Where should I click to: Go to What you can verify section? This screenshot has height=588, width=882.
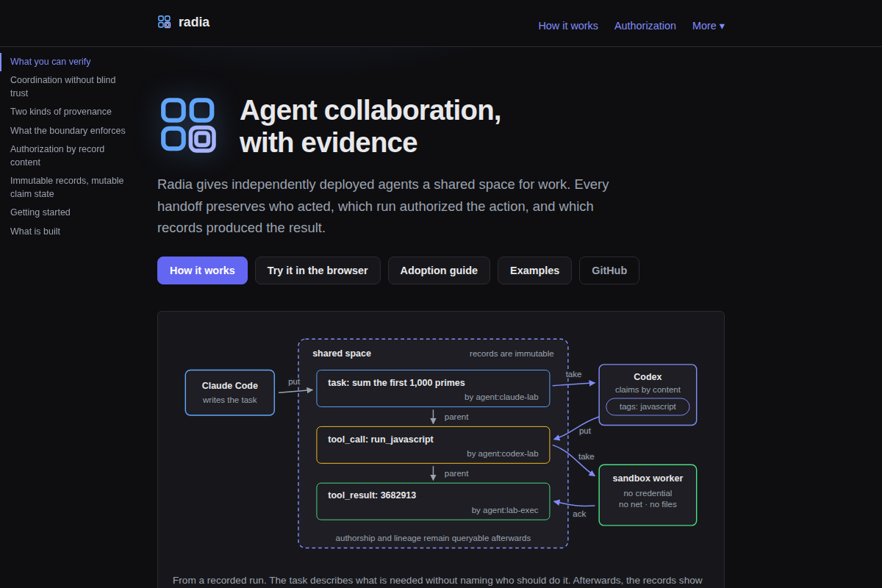pos(51,62)
